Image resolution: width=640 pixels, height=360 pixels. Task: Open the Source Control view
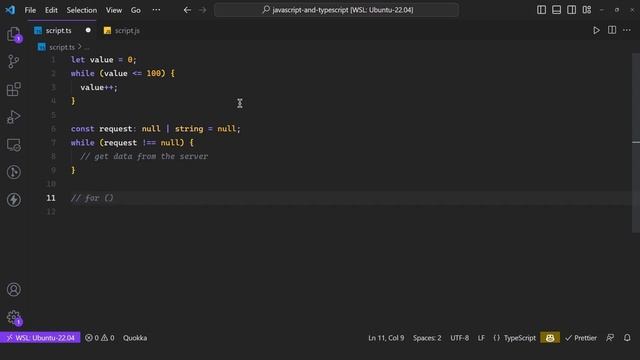[x=13, y=62]
